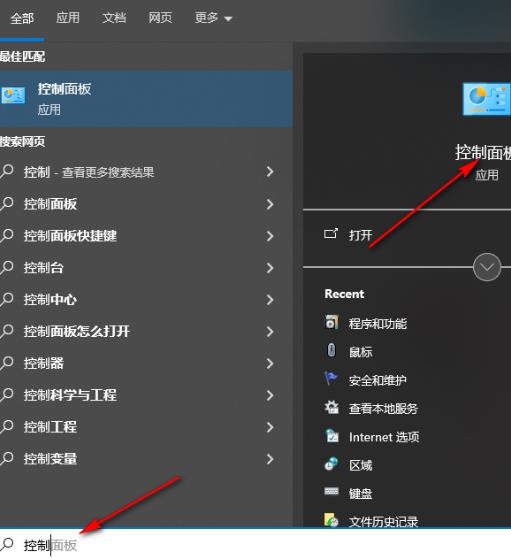Expand chevron for web suggestion 控制面板
511x558 pixels.
270,204
